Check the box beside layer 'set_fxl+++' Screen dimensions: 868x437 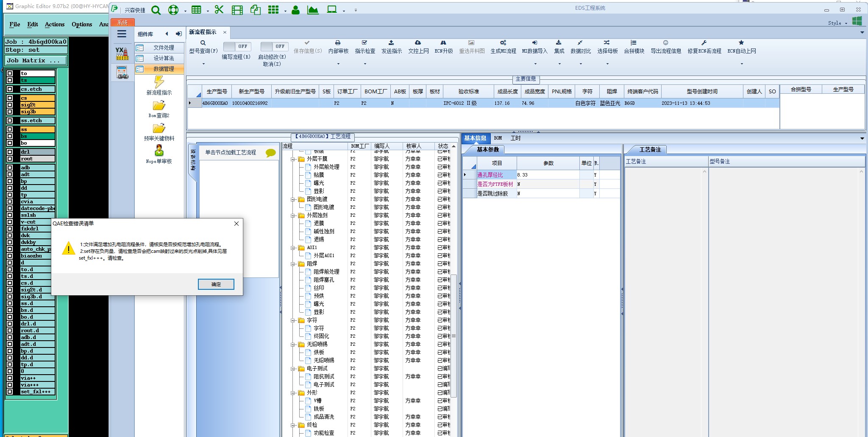pyautogui.click(x=10, y=392)
